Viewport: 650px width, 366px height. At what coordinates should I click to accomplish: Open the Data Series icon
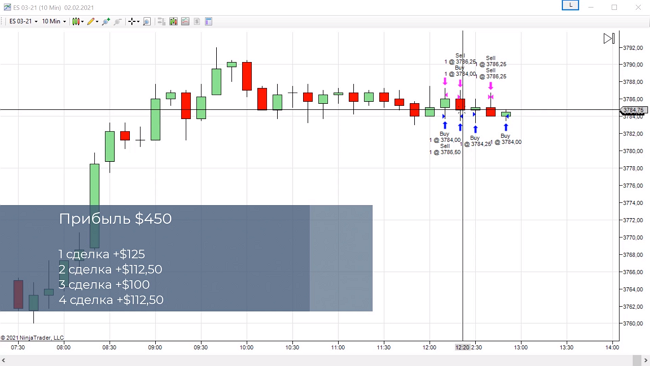click(173, 22)
